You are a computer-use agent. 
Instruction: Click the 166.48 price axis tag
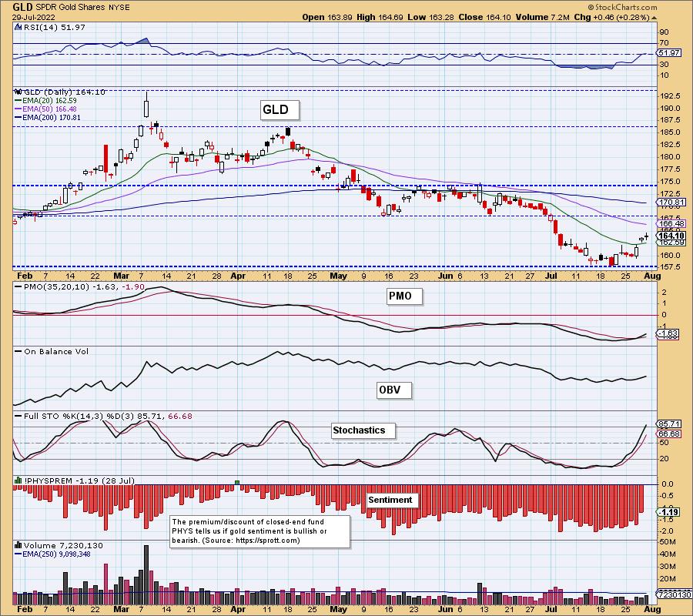pos(671,224)
